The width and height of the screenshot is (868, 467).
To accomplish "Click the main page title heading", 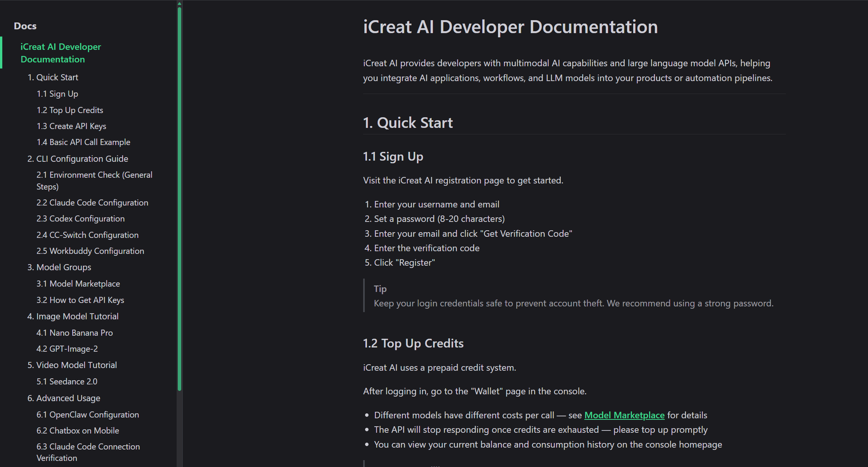I will pos(510,27).
